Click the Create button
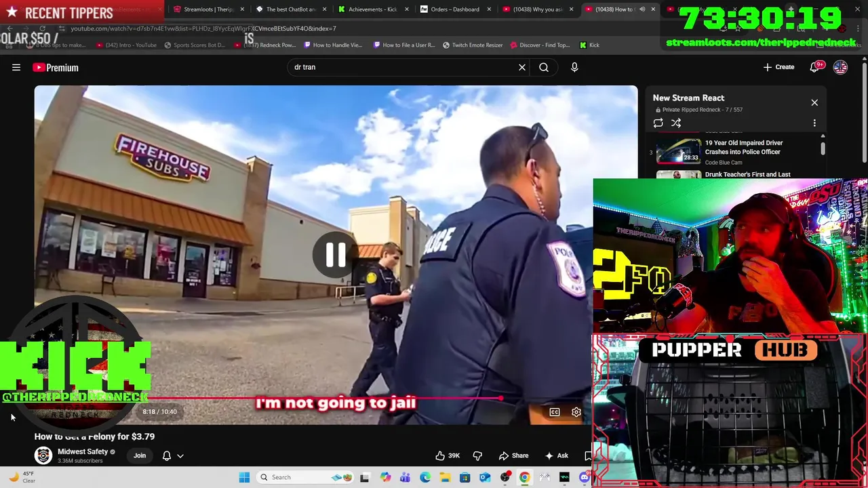 tap(778, 67)
